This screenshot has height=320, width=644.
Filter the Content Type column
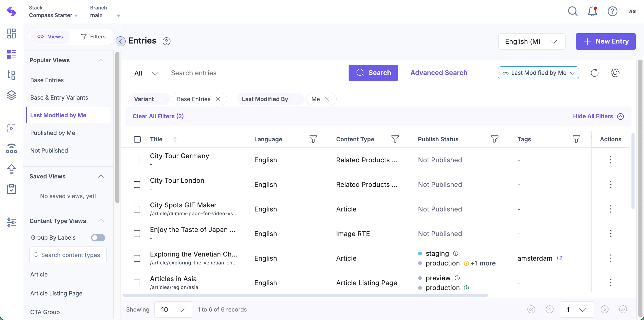point(395,139)
